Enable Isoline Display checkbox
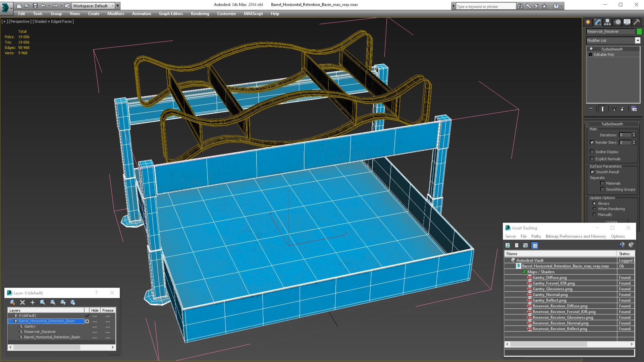The image size is (644, 362). (592, 152)
